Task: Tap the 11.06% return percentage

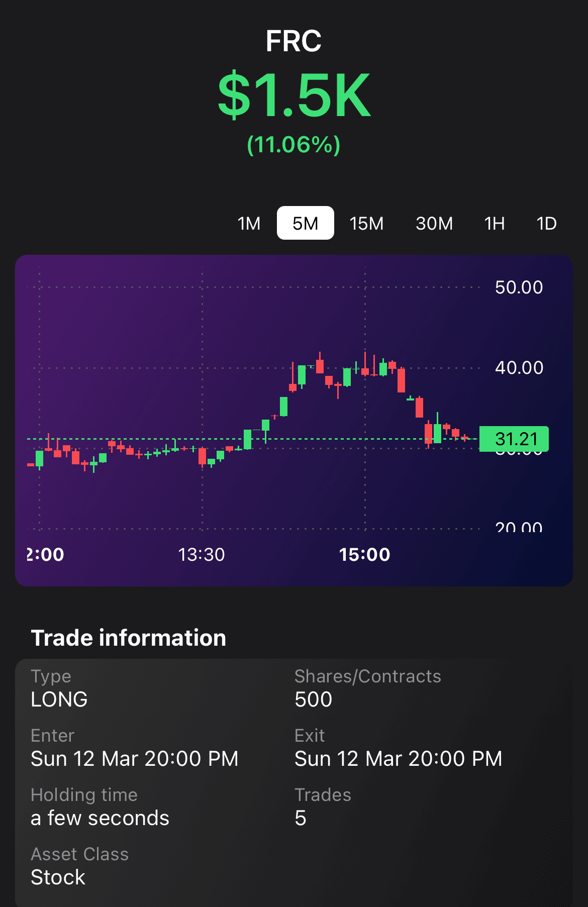Action: point(293,145)
